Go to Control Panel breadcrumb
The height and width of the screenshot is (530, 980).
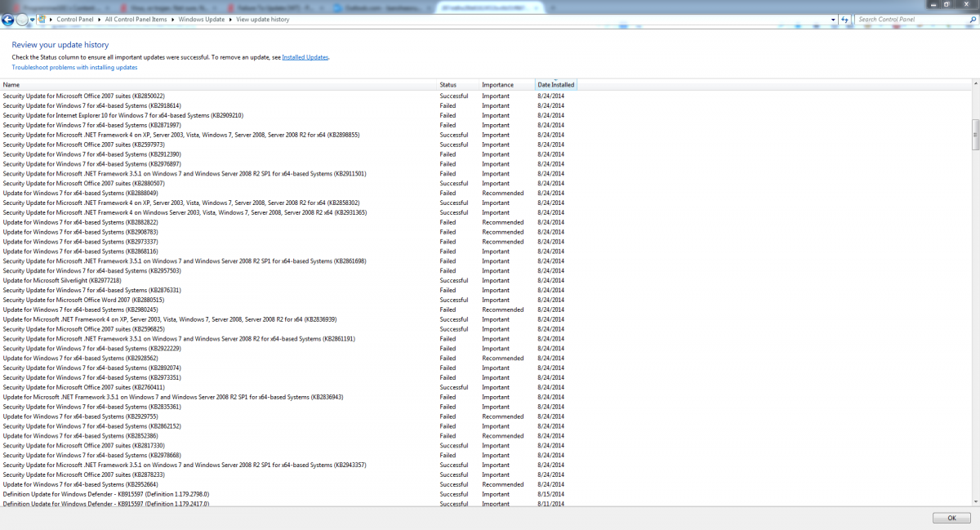(x=75, y=19)
